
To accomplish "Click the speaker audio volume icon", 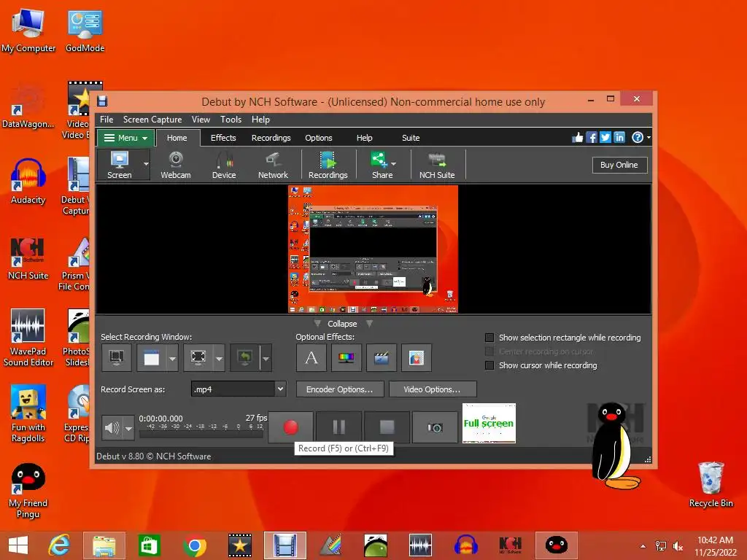I will [112, 427].
